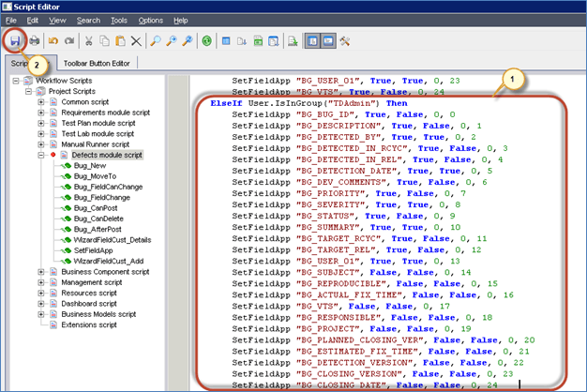Image resolution: width=587 pixels, height=392 pixels.
Task: Open the Tools menu
Action: pos(119,20)
